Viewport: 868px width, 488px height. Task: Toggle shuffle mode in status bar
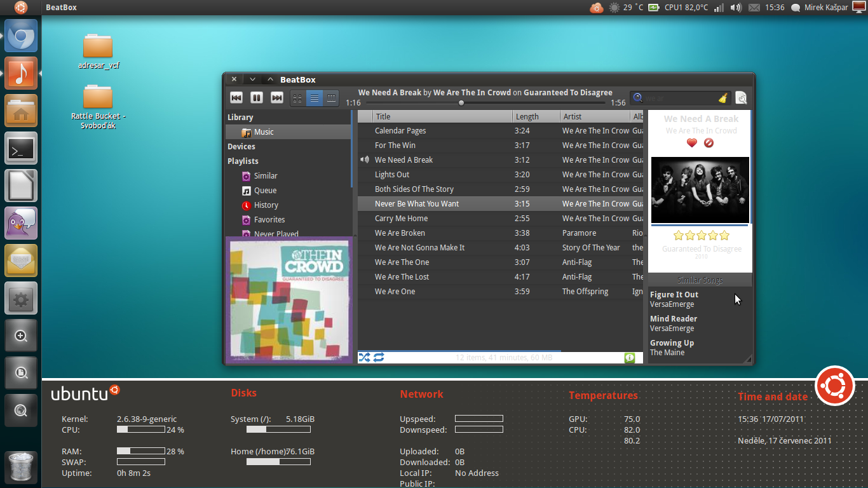pyautogui.click(x=364, y=357)
